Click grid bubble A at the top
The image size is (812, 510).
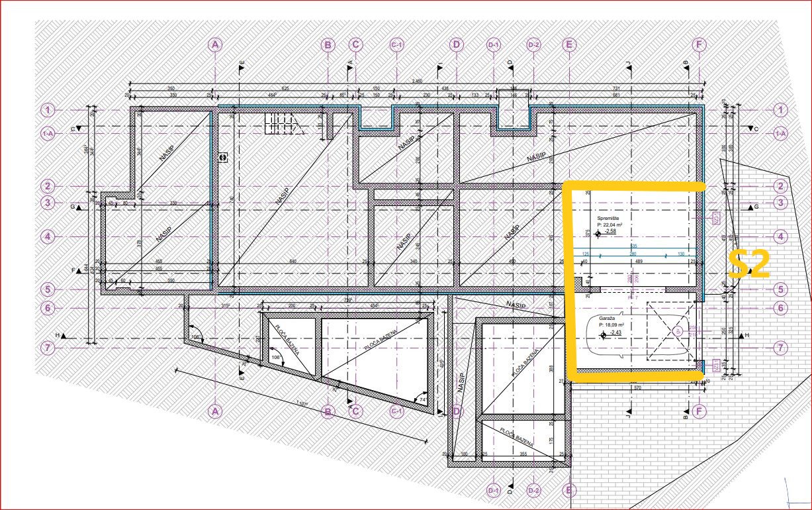click(215, 44)
